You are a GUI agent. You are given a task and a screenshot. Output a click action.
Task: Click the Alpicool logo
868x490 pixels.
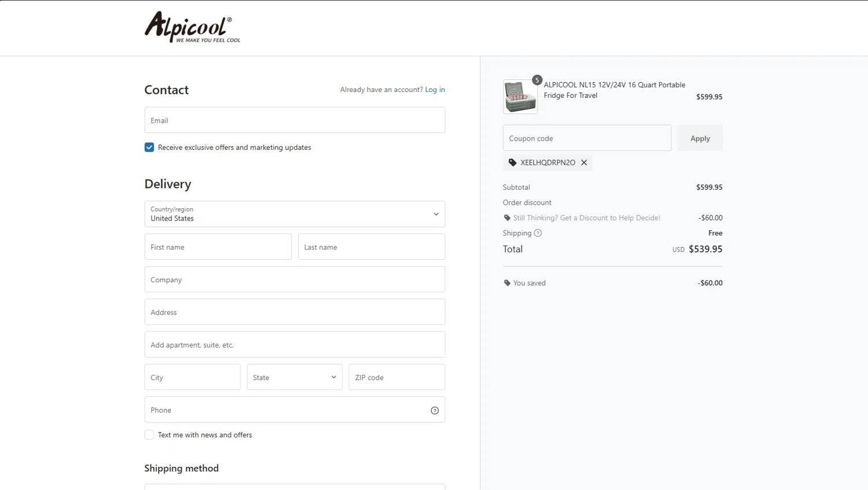point(192,27)
